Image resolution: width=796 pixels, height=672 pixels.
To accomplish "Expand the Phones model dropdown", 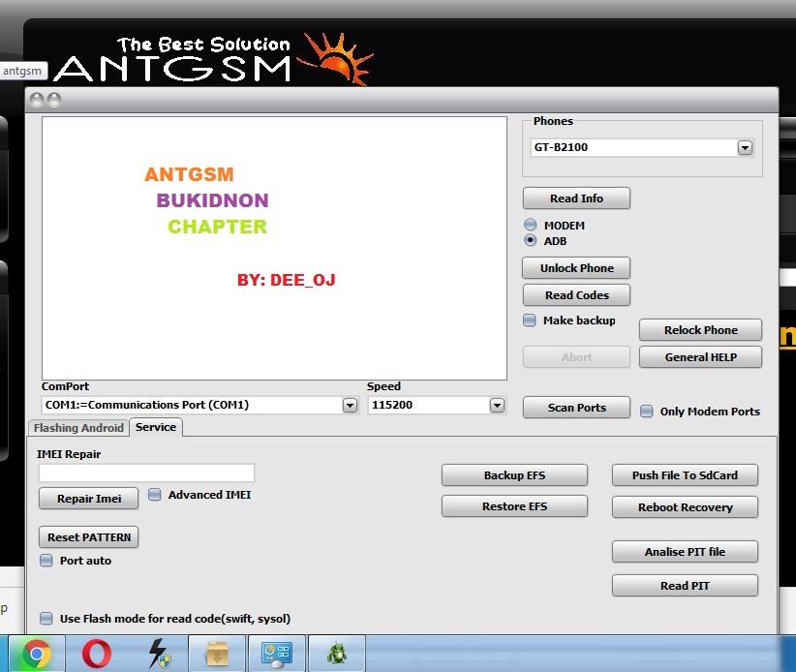I will 745,148.
